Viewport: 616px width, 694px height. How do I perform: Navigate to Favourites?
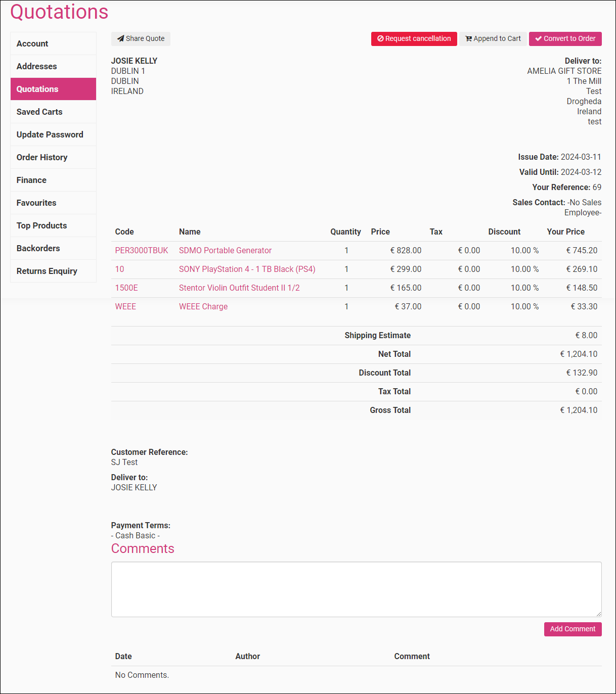point(36,203)
